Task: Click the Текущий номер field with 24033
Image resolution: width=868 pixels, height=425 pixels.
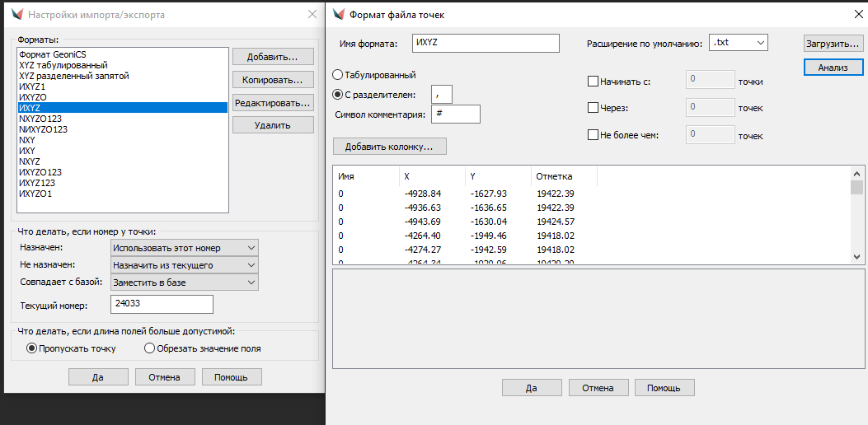Action: click(162, 305)
